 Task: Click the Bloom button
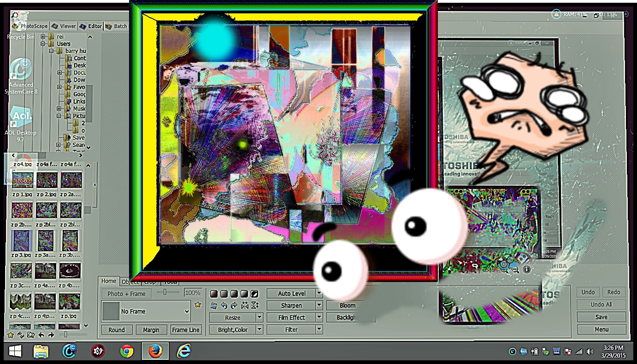click(348, 305)
